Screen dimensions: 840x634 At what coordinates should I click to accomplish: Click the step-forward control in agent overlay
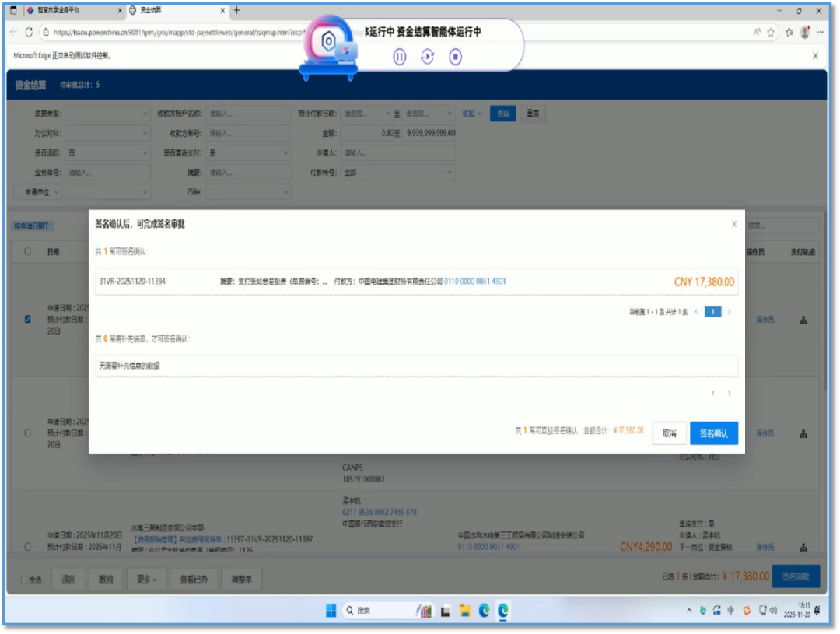click(x=427, y=56)
